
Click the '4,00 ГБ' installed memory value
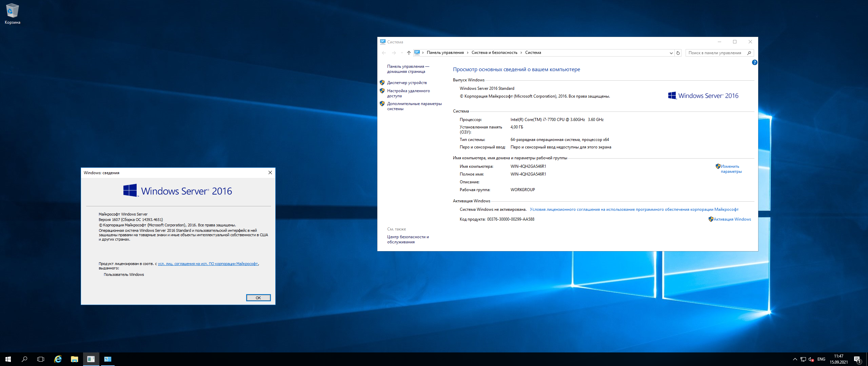click(x=517, y=127)
